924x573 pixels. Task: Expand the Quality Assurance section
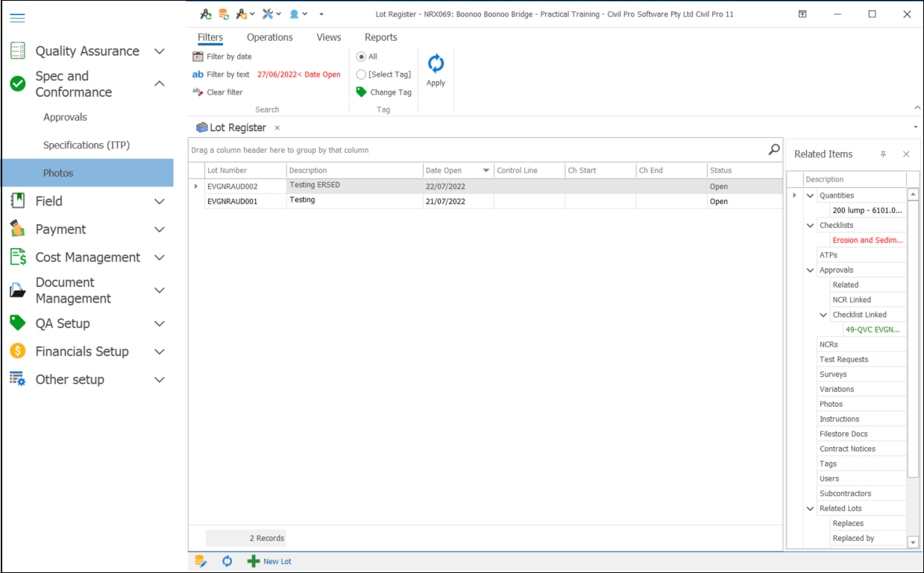(159, 51)
